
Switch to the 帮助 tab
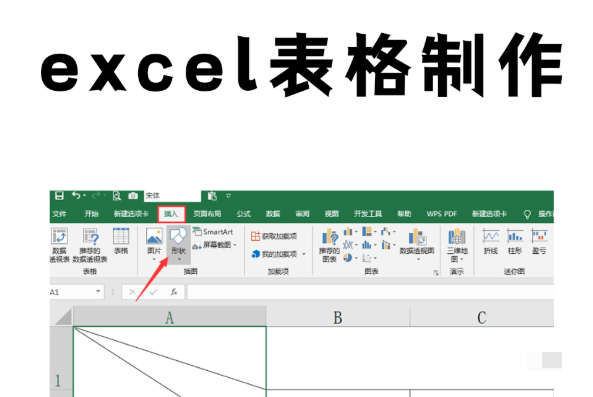(x=404, y=214)
